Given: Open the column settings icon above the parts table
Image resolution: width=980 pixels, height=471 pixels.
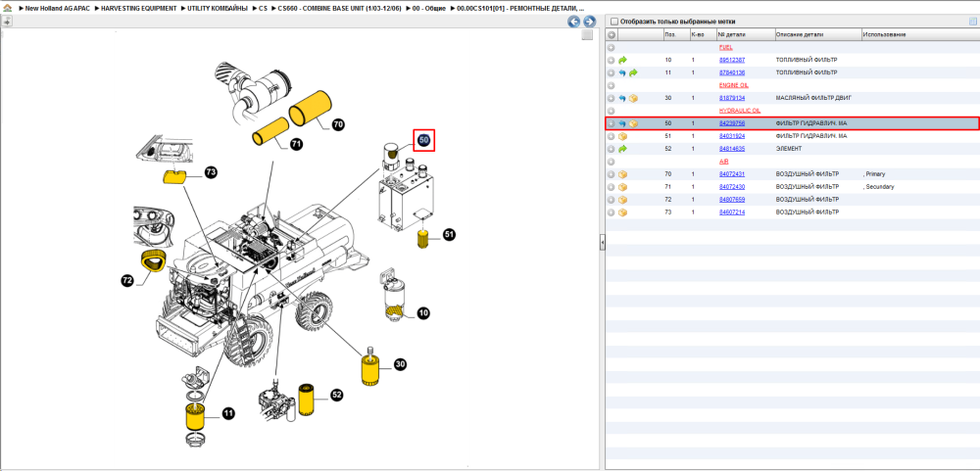Looking at the screenshot, I should pyautogui.click(x=972, y=22).
